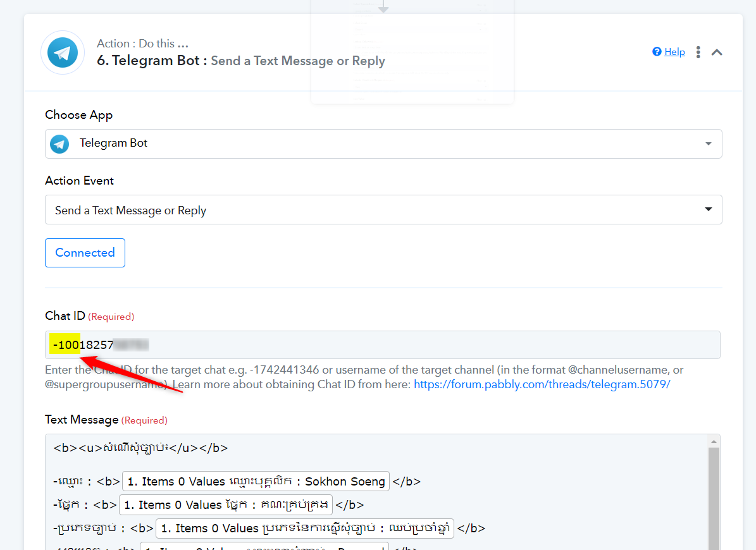This screenshot has height=550, width=756.
Task: Click the step title '6. Telegram Bot :'
Action: (x=152, y=61)
